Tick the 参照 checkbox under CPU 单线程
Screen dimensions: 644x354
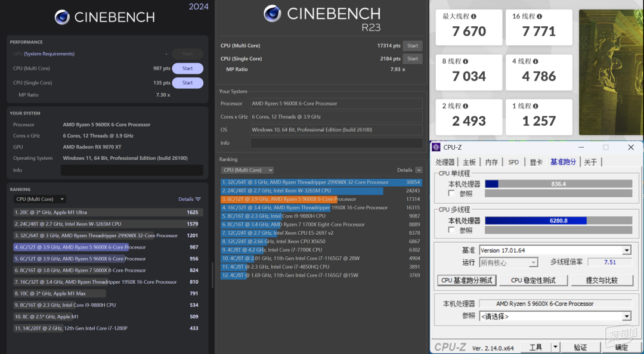point(451,193)
